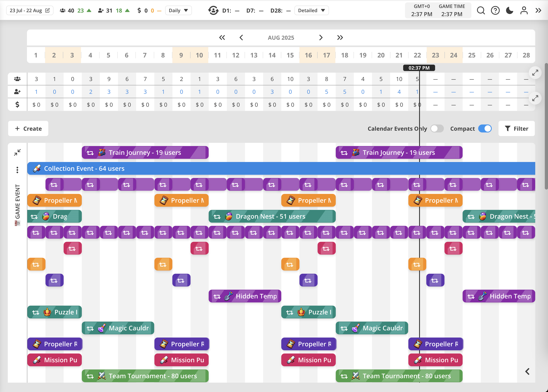
Task: Click the Create button
Action: tap(28, 128)
